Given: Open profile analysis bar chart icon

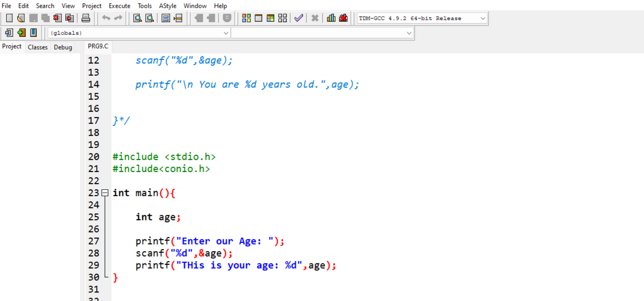Looking at the screenshot, I should 331,18.
